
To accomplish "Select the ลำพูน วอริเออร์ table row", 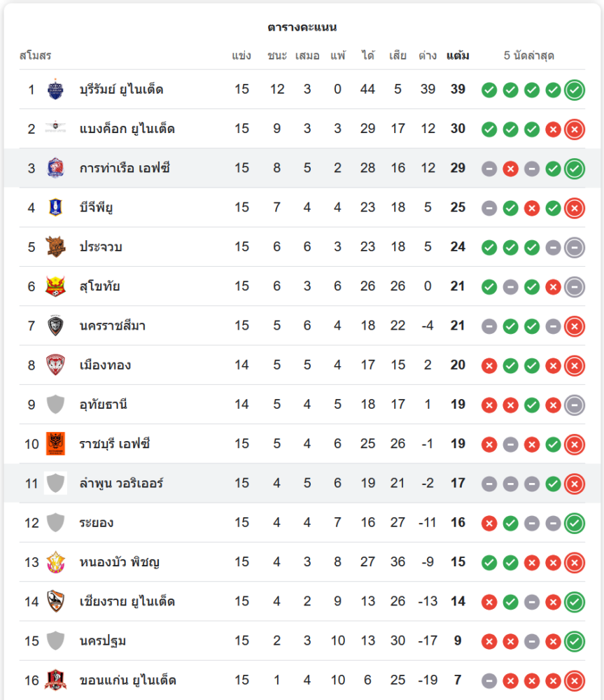I will [302, 483].
